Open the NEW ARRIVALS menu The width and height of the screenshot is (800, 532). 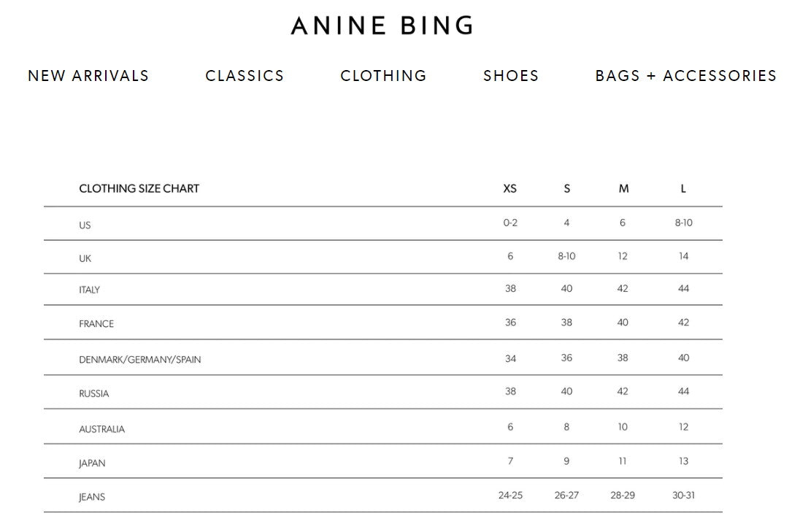[x=88, y=76]
